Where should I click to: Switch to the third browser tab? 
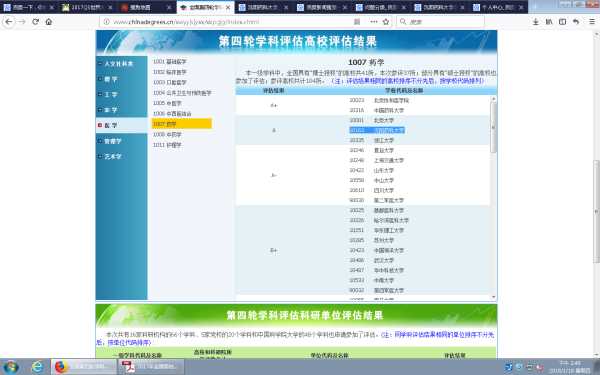point(146,7)
